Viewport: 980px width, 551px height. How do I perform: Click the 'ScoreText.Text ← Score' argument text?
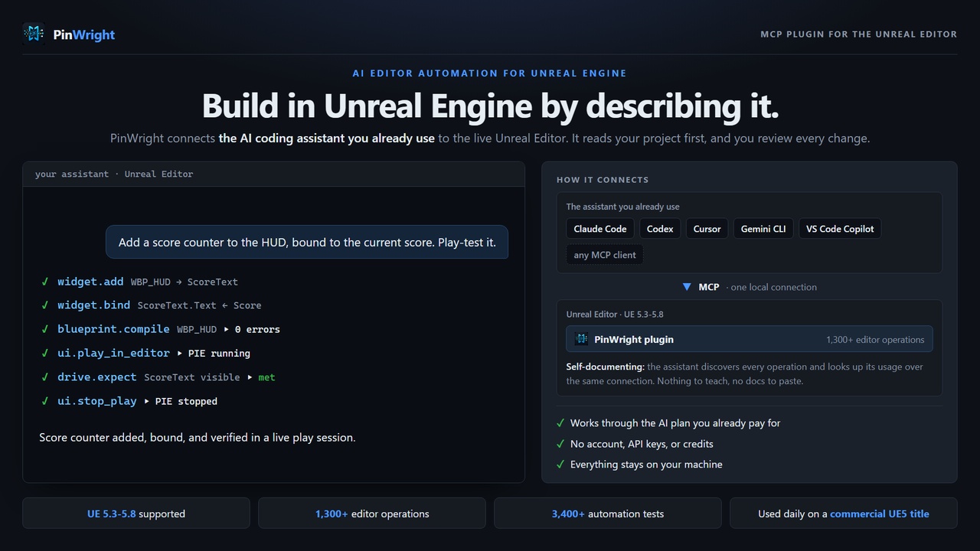pyautogui.click(x=199, y=305)
